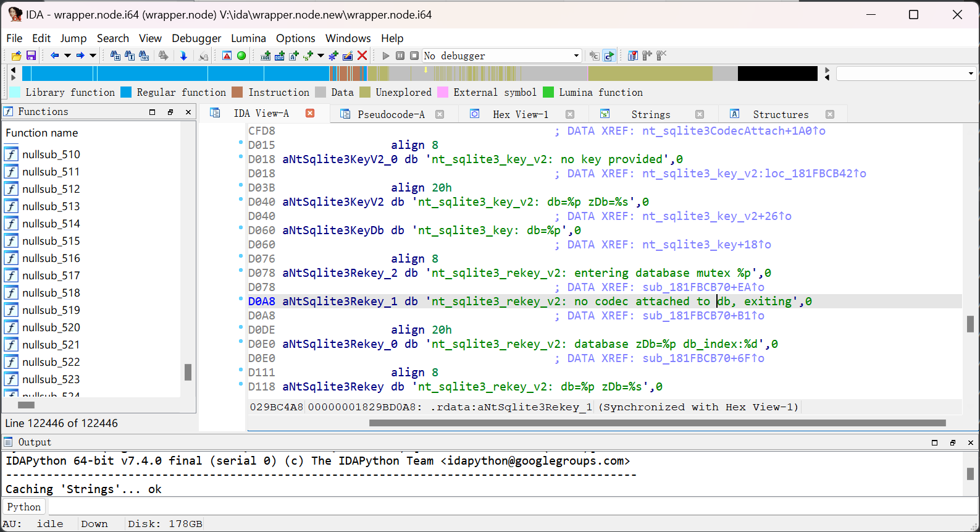Click the Breakpoint list toolbar icon
This screenshot has width=980, height=532.
point(632,56)
